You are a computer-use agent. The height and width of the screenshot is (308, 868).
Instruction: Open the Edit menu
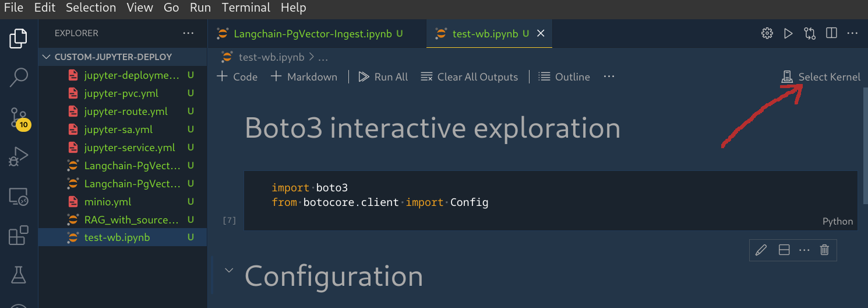[44, 8]
